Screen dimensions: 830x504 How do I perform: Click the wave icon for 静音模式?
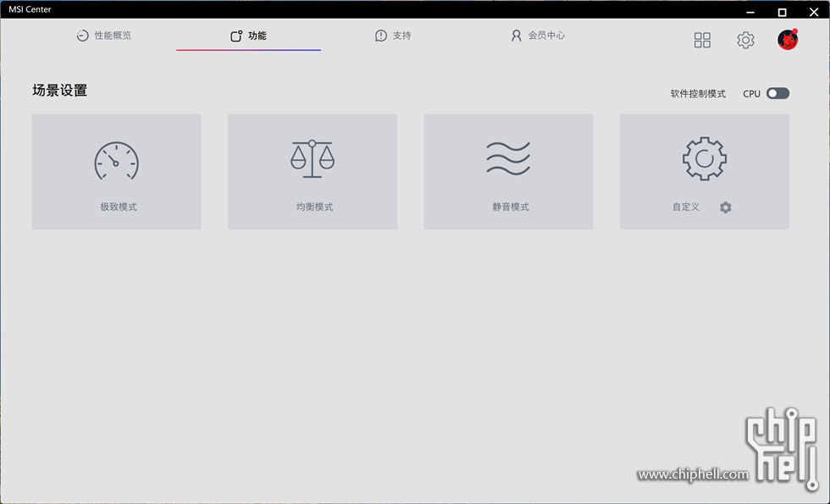tap(508, 158)
